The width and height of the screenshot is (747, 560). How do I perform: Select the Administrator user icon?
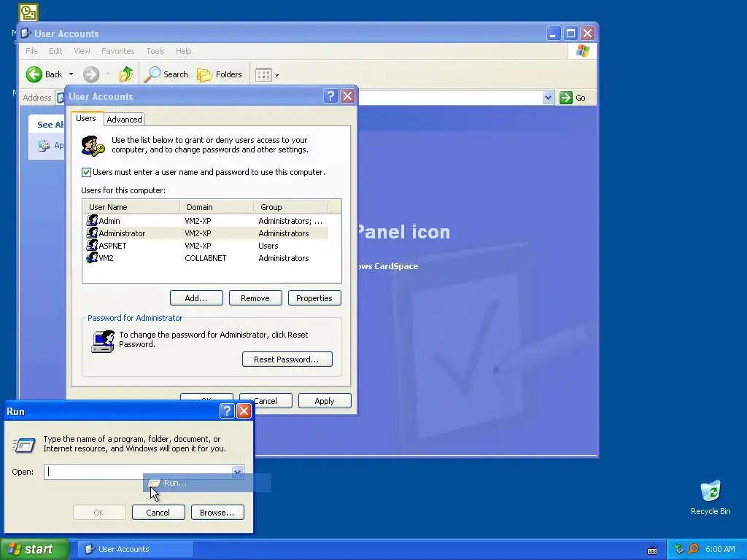[x=92, y=233]
